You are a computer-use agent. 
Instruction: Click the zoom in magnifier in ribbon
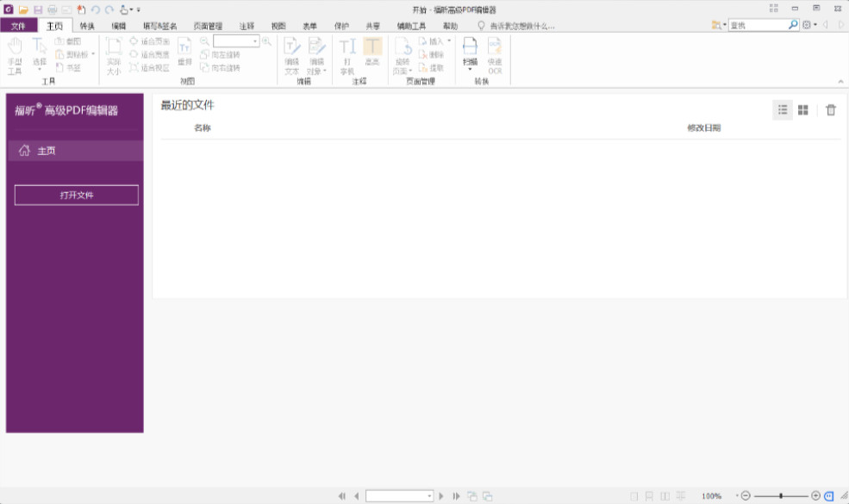point(266,41)
